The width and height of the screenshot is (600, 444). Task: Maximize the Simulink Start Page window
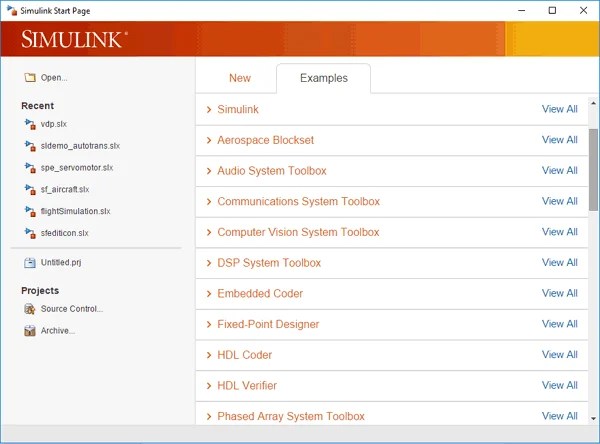click(552, 10)
